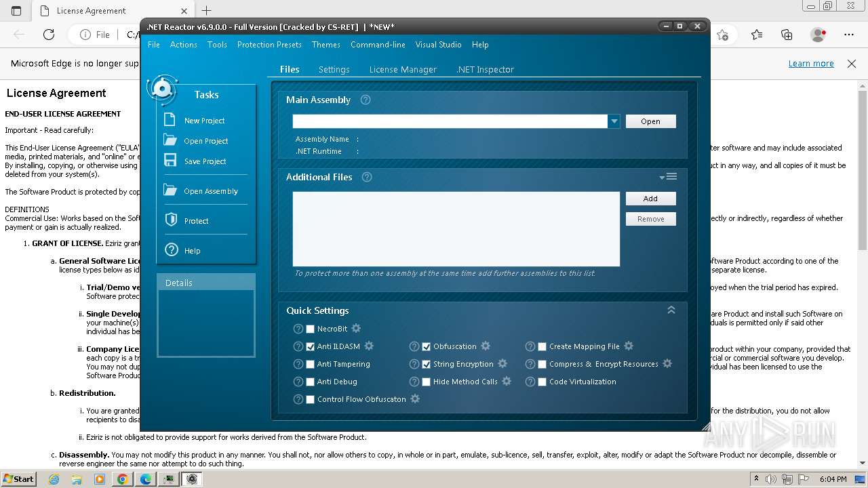Uncheck Anti ILDASM
Screen dimensions: 868x488
pos(310,346)
